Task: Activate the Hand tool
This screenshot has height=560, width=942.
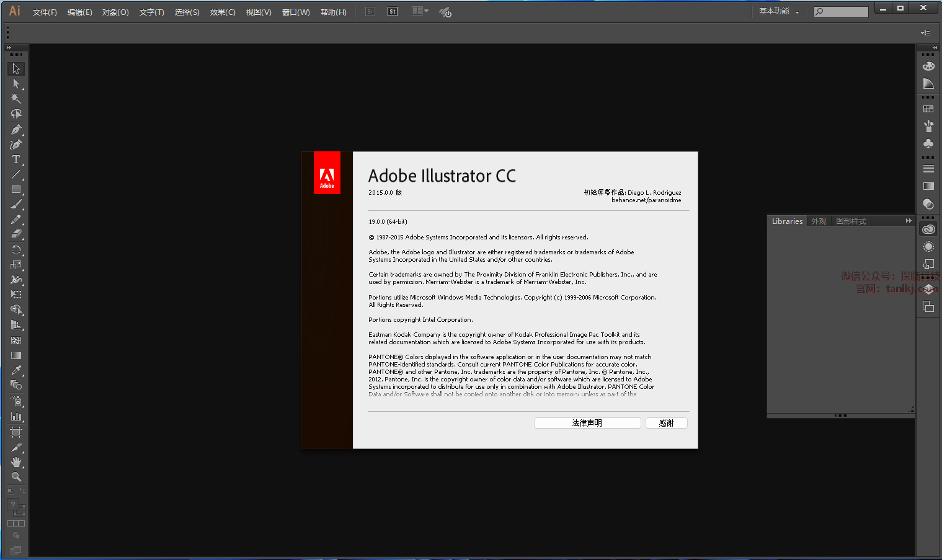Action: (16, 462)
